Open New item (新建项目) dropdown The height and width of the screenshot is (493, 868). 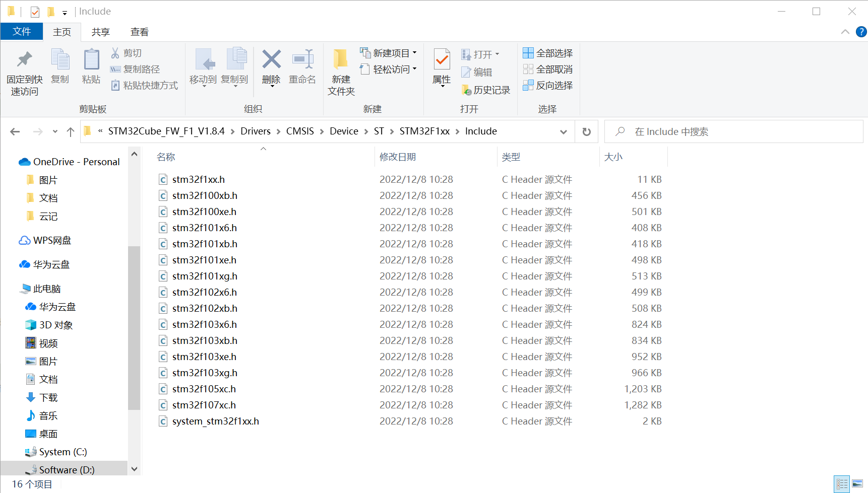(388, 53)
